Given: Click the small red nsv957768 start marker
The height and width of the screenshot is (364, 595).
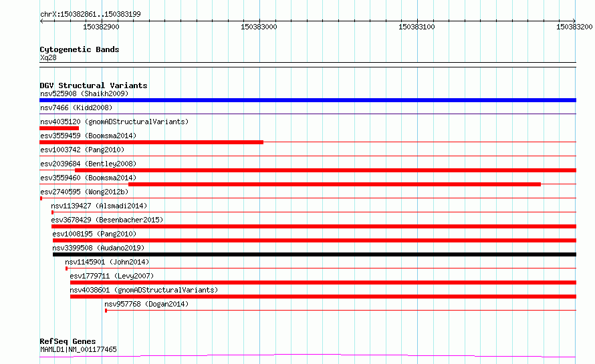Looking at the screenshot, I should point(106,311).
